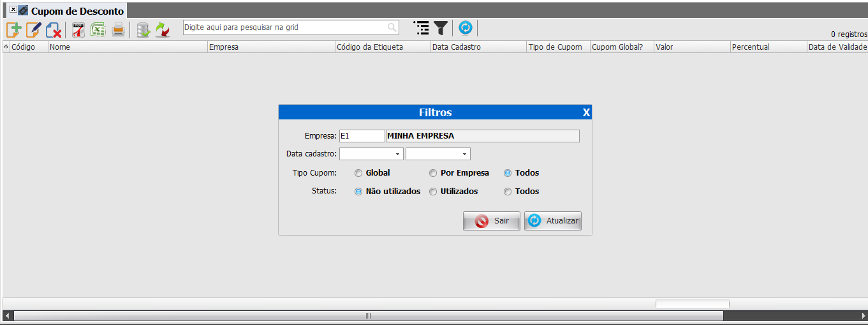
Task: Click the grid search input field
Action: (284, 27)
